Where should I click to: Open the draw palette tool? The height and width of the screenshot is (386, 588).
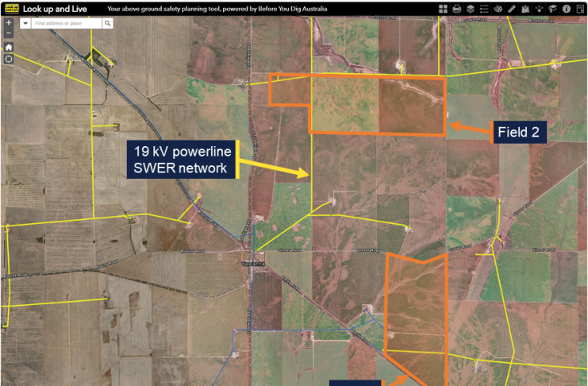(x=498, y=9)
